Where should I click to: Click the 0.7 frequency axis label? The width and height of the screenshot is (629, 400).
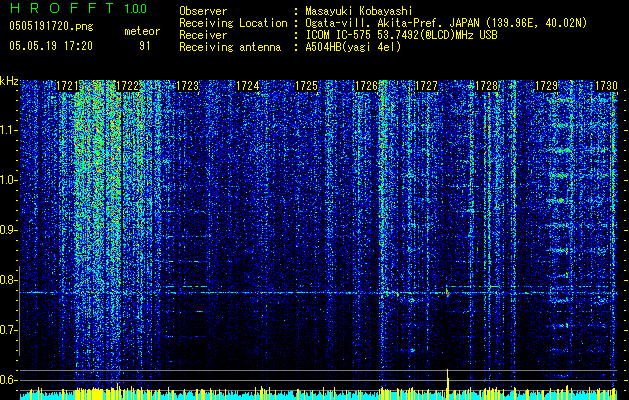pyautogui.click(x=8, y=331)
